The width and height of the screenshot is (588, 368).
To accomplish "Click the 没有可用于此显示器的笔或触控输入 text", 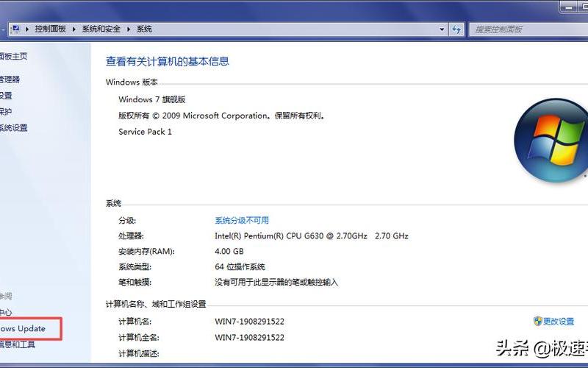I will [276, 283].
